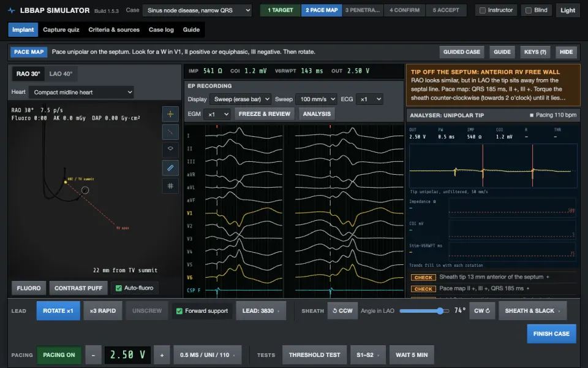
Task: Turn off the PACING ON toggle
Action: (x=59, y=355)
